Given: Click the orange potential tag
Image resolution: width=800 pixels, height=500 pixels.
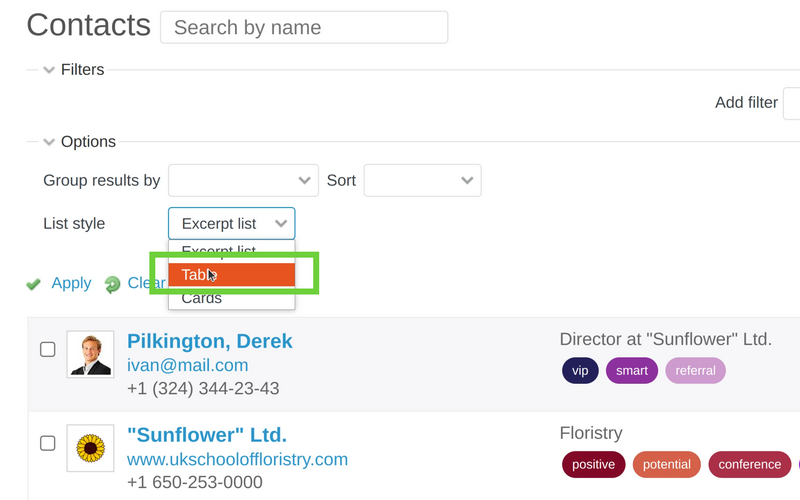Looking at the screenshot, I should (x=666, y=464).
